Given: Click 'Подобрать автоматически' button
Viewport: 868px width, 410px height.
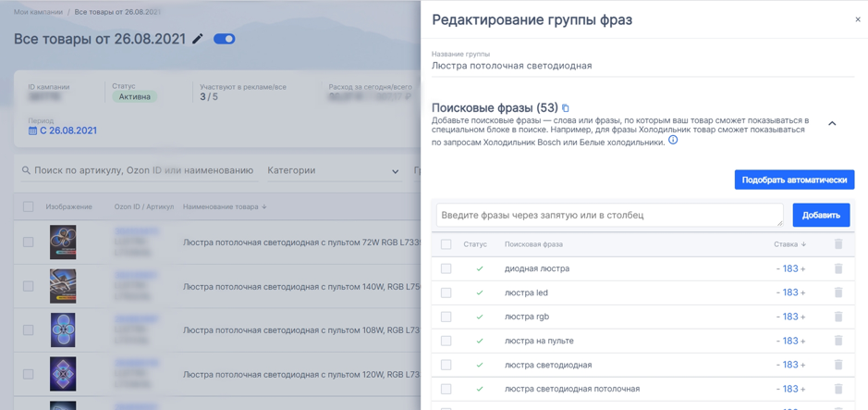Looking at the screenshot, I should pyautogui.click(x=794, y=180).
